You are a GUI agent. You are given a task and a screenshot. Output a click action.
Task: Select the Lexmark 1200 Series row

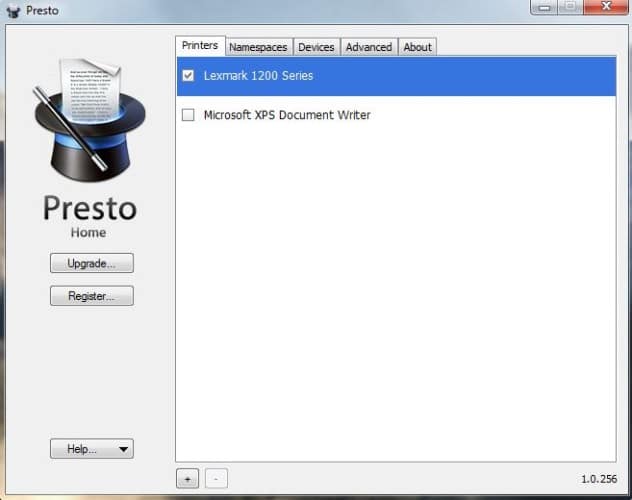(x=397, y=76)
